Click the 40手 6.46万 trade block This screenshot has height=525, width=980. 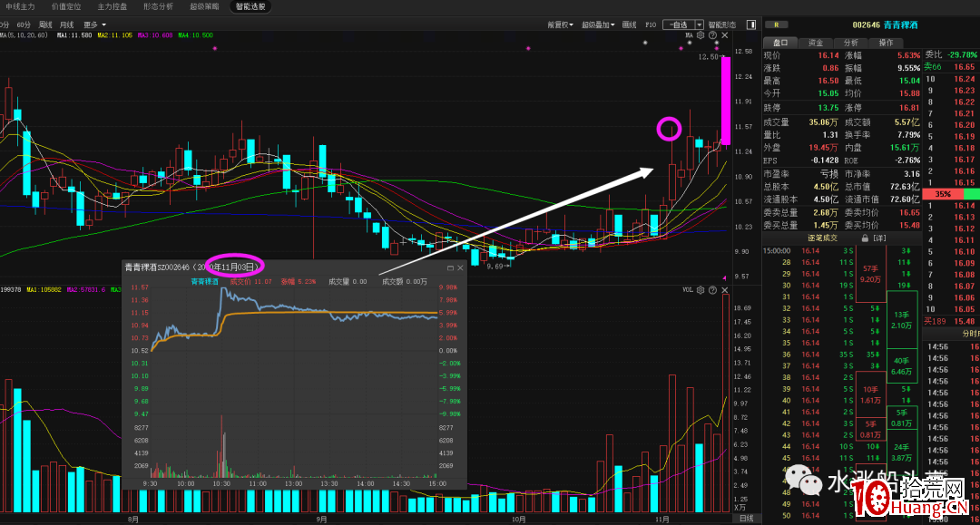(x=901, y=366)
